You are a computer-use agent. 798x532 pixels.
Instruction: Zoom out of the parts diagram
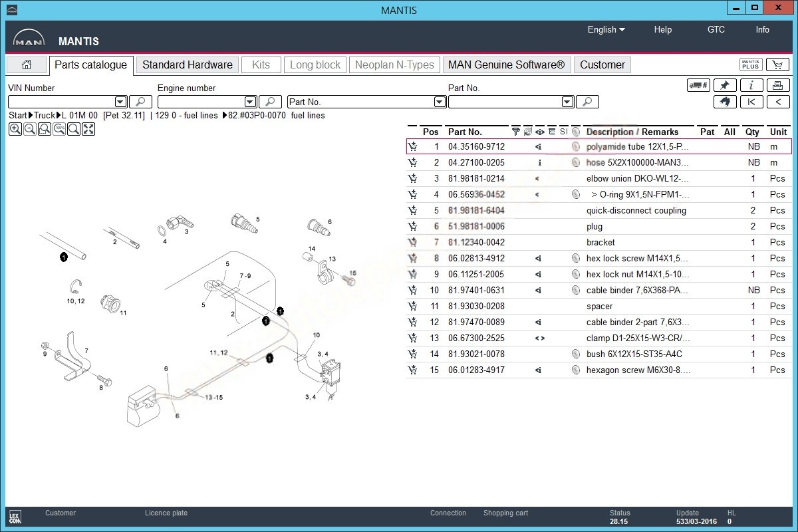point(29,129)
